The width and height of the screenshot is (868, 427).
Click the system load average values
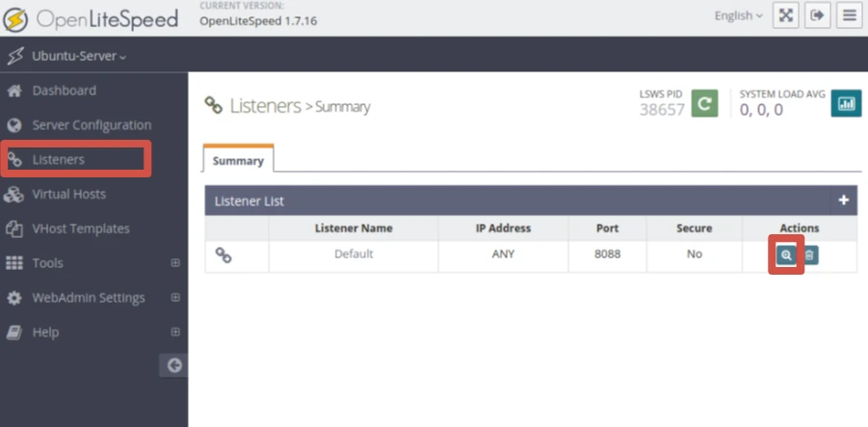[761, 110]
